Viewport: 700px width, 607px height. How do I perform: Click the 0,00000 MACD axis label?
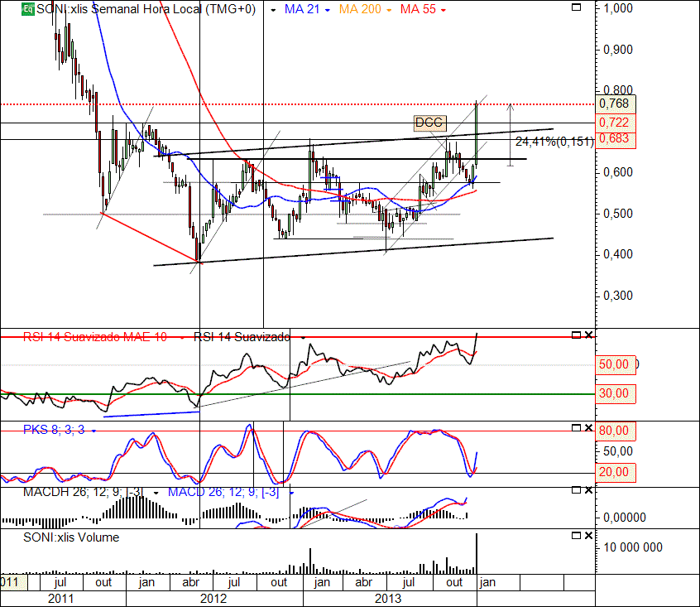pos(625,518)
